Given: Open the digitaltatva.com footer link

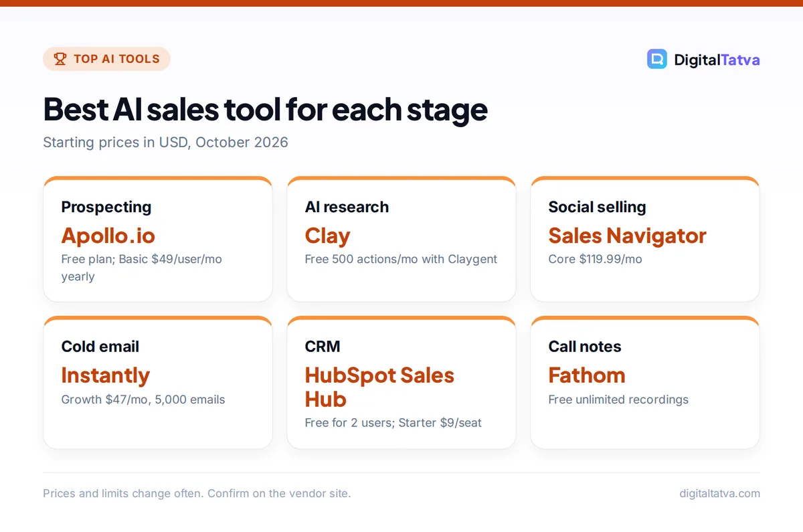Looking at the screenshot, I should click(719, 493).
